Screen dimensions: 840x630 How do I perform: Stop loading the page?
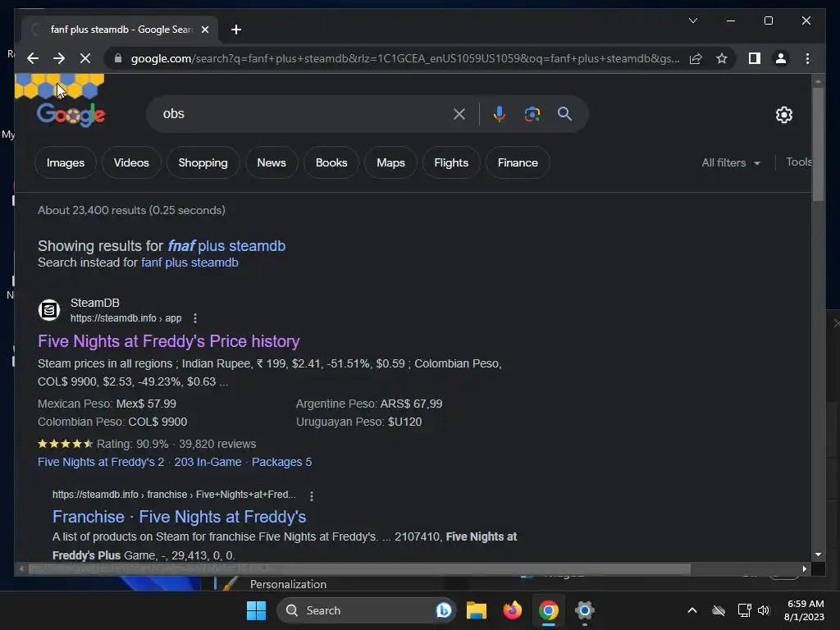coord(85,58)
